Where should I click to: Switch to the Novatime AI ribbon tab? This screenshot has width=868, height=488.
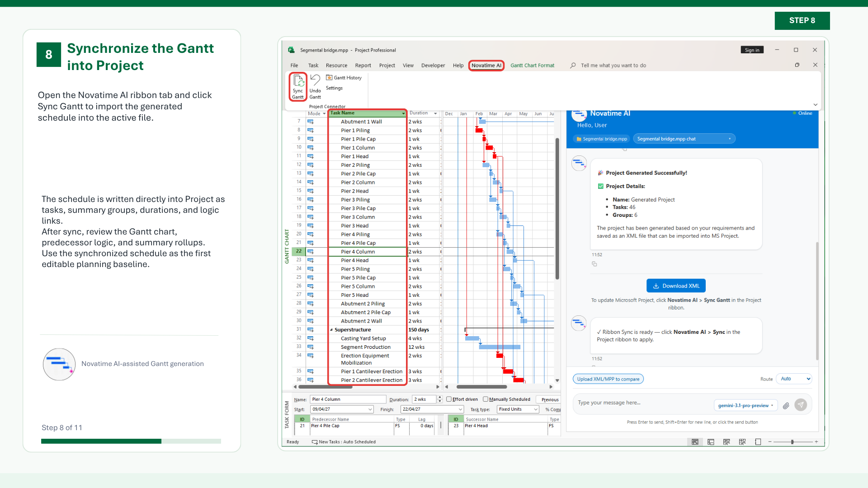(486, 66)
